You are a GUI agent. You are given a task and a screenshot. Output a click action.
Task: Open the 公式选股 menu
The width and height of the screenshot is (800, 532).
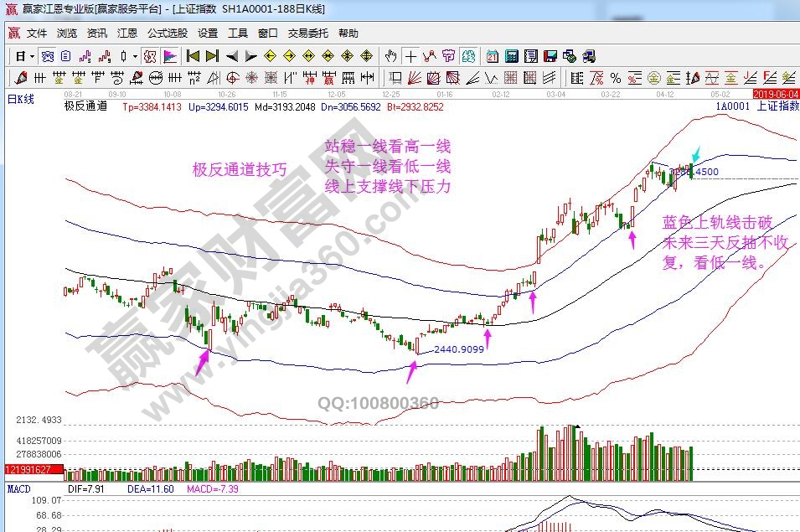pos(167,34)
